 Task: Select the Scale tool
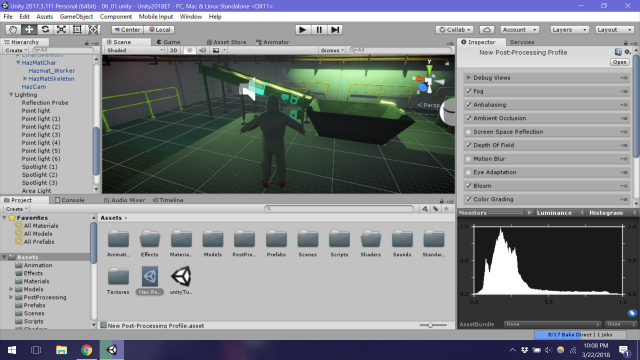point(61,30)
